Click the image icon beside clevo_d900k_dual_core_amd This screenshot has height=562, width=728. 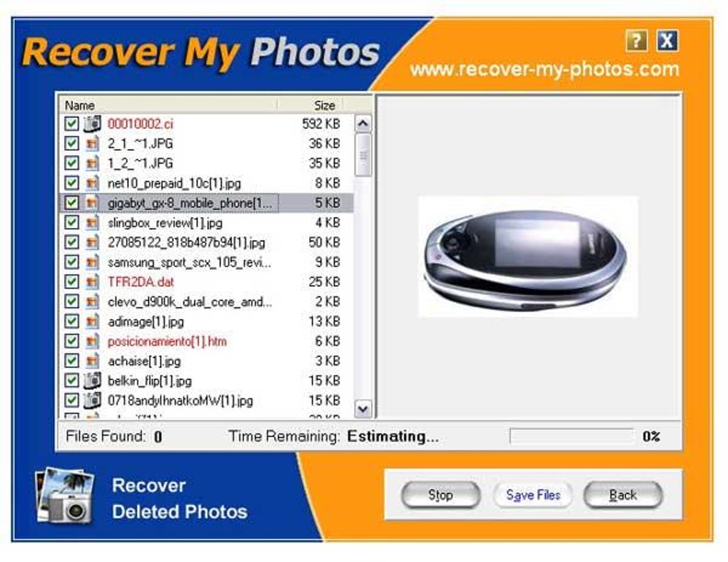92,301
